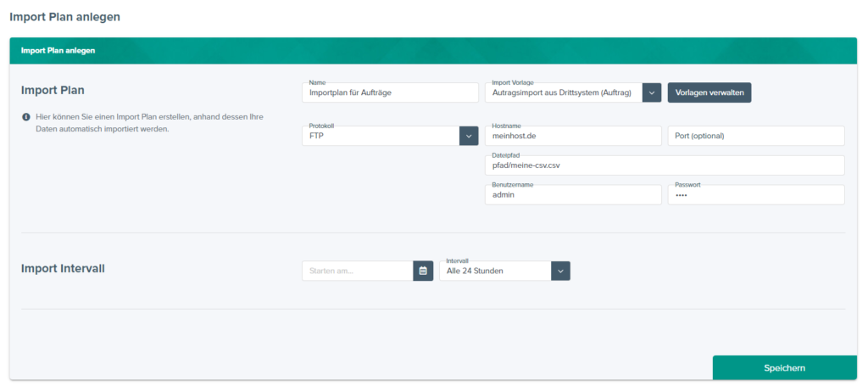Expand the Intervall dropdown arrow
868x386 pixels.
[560, 271]
